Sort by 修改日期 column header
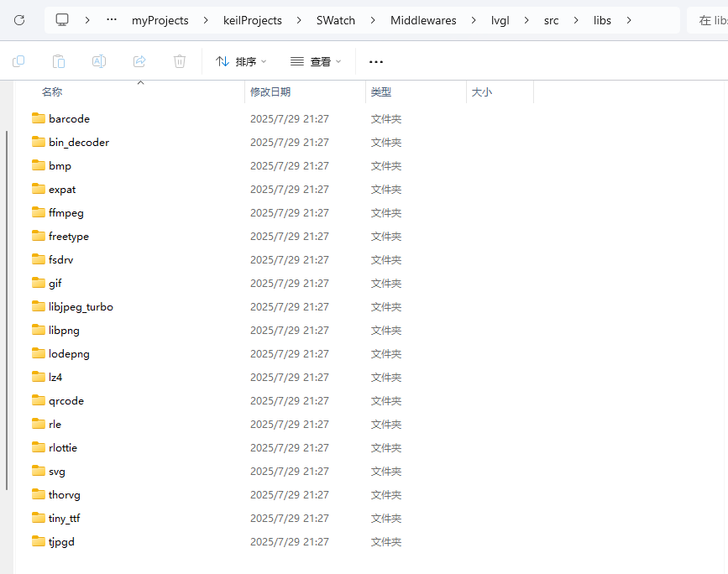Viewport: 728px width, 574px height. pos(270,92)
